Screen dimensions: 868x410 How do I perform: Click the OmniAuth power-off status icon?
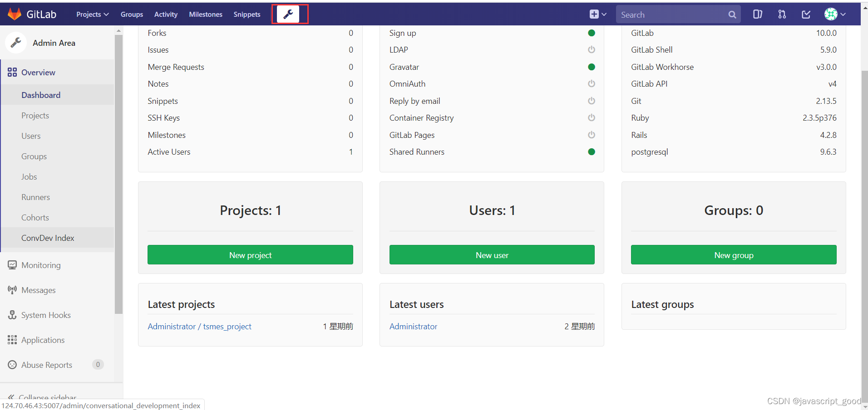pos(592,83)
